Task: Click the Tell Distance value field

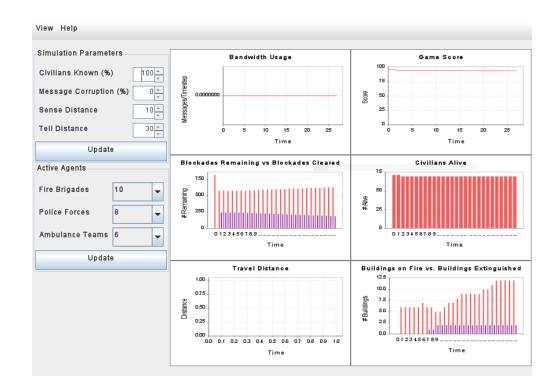Action: (x=144, y=130)
